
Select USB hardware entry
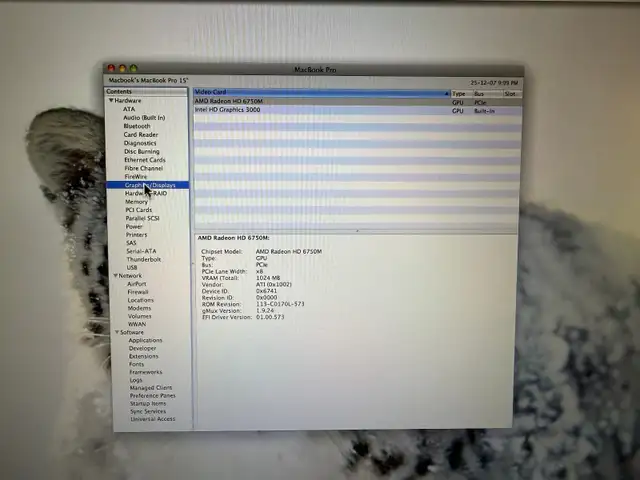(x=132, y=268)
